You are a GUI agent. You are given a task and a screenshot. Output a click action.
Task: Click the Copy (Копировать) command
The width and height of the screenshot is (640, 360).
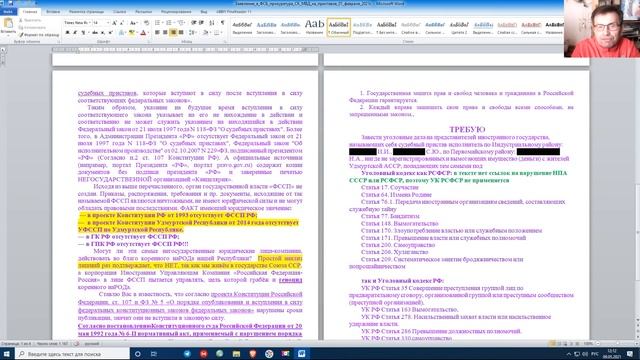coord(32,27)
